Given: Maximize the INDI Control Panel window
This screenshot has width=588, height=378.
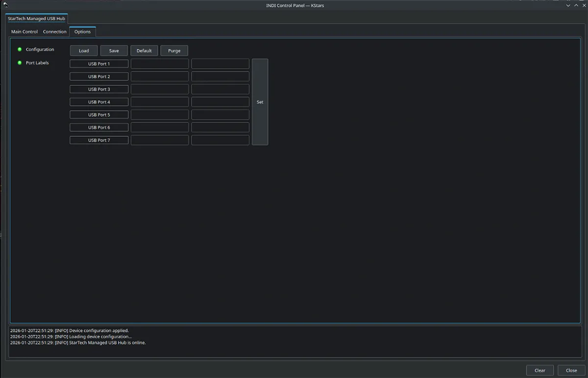Looking at the screenshot, I should click(575, 5).
